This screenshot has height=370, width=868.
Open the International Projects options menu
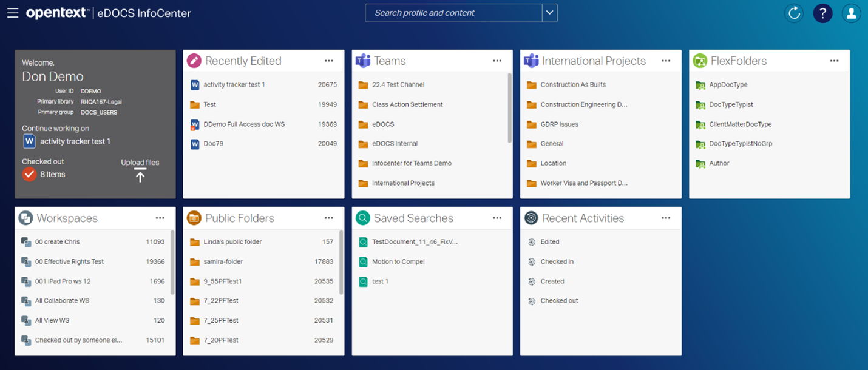click(666, 61)
